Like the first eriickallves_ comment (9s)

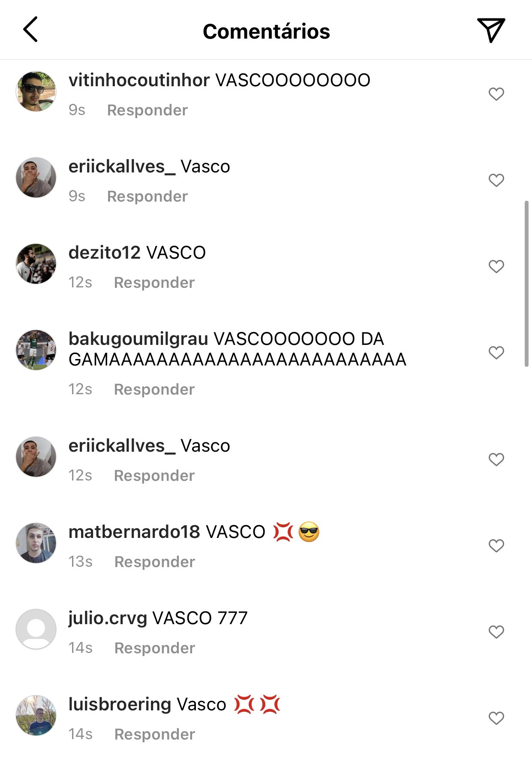pos(496,180)
